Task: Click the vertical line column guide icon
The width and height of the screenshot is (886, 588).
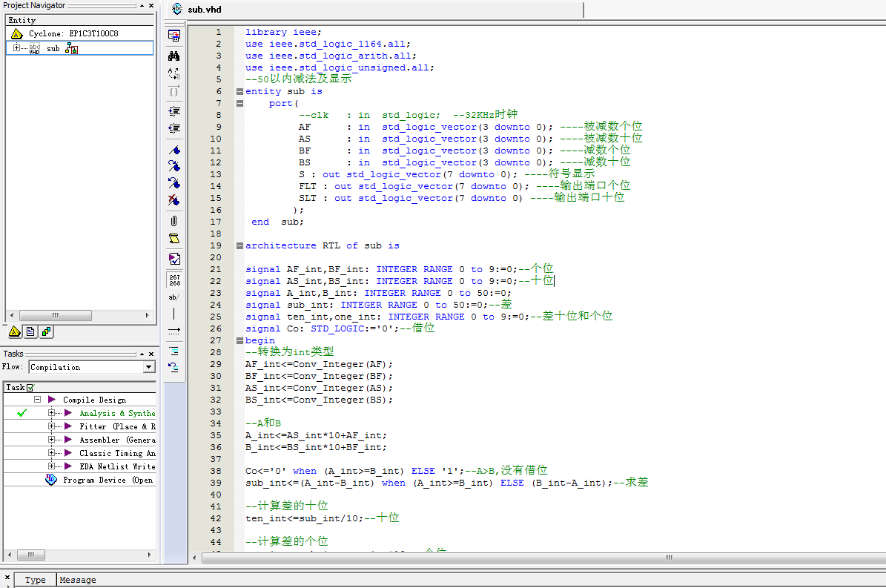Action: 174,314
